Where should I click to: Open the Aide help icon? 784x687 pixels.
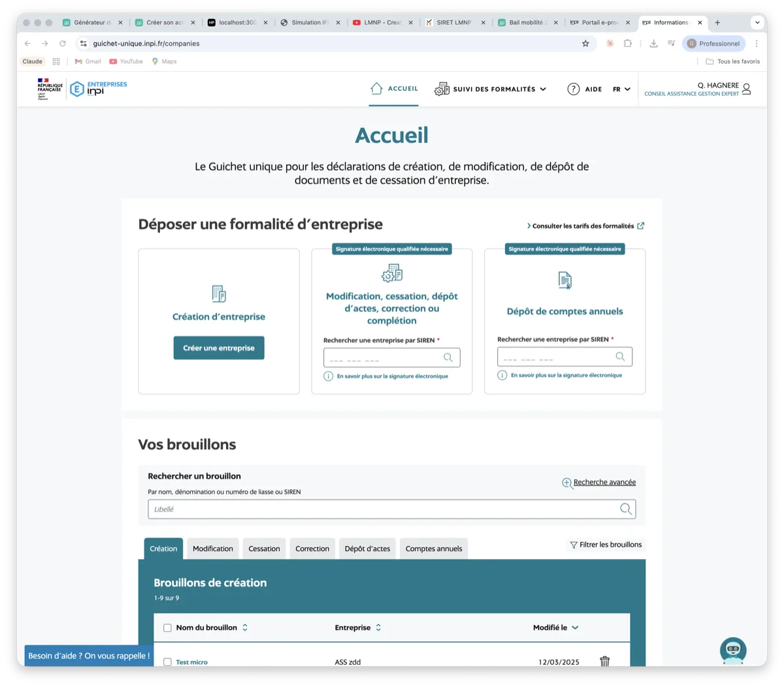pyautogui.click(x=573, y=88)
